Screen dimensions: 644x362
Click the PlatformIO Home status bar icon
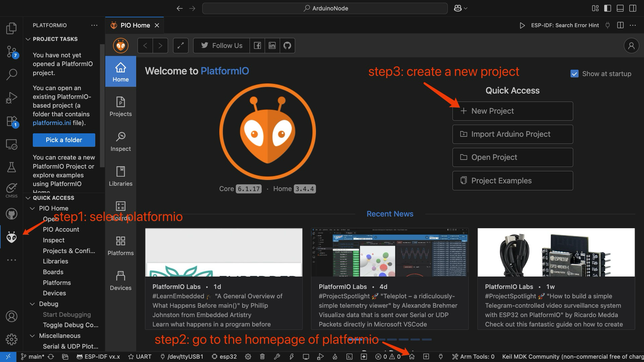coord(412,357)
